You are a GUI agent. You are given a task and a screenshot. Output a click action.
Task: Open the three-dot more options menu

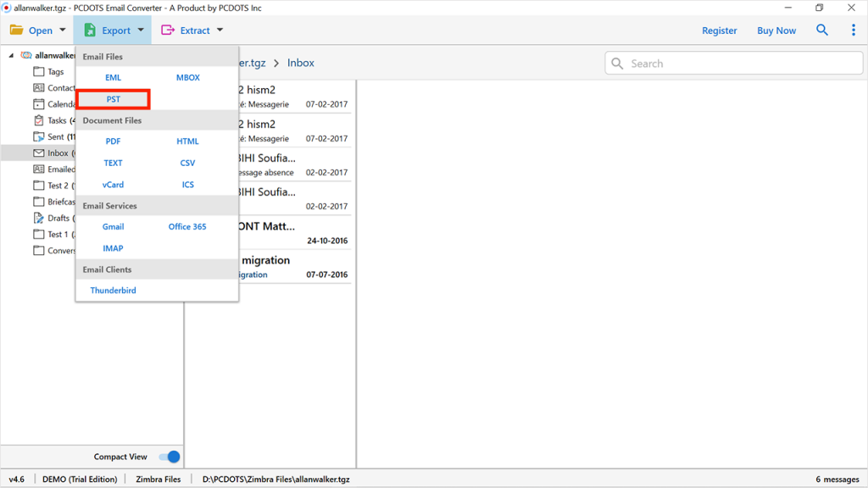pyautogui.click(x=853, y=30)
